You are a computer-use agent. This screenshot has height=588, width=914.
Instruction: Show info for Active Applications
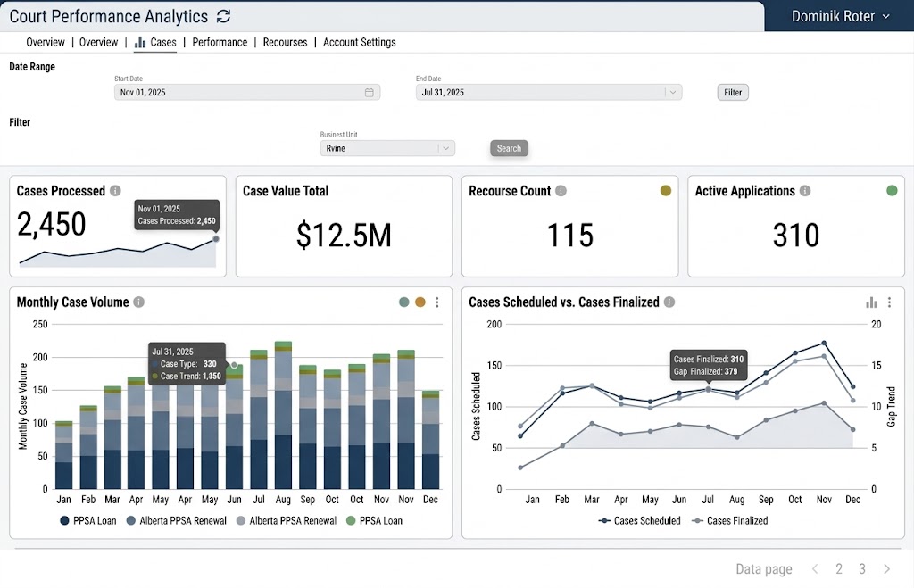click(x=805, y=191)
